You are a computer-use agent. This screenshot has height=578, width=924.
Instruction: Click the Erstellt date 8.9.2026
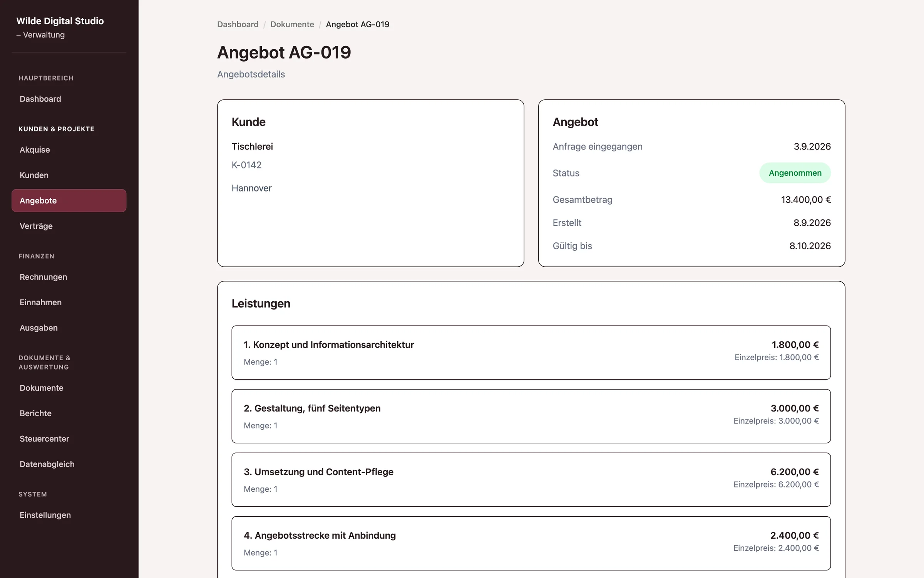point(812,223)
